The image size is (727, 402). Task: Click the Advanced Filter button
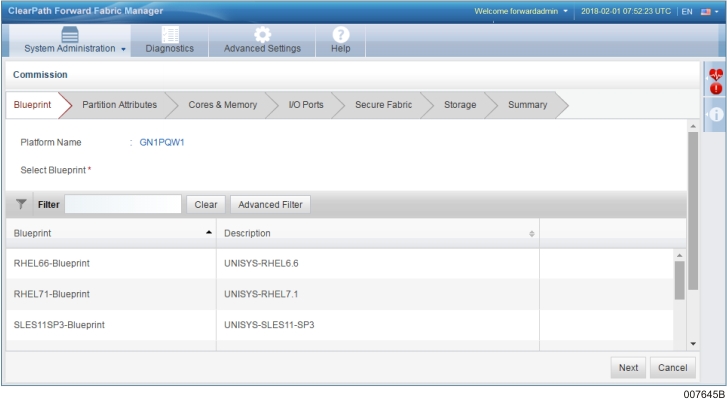(270, 204)
